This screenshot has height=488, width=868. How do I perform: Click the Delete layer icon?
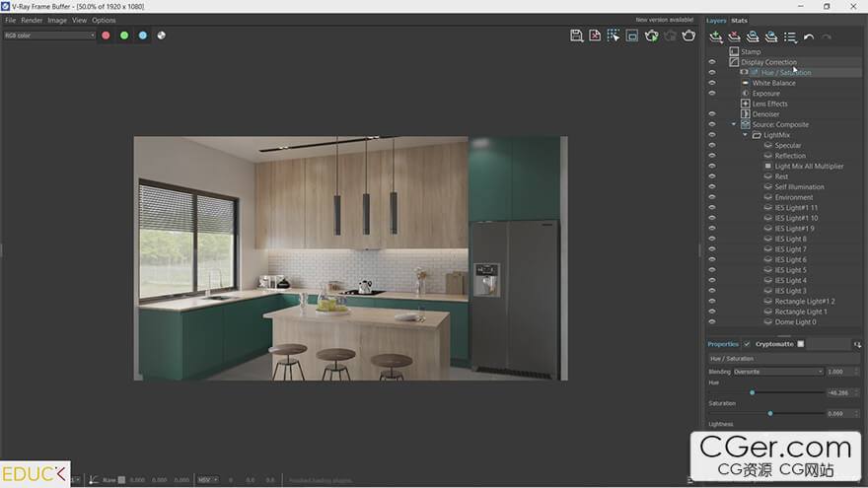pyautogui.click(x=734, y=37)
